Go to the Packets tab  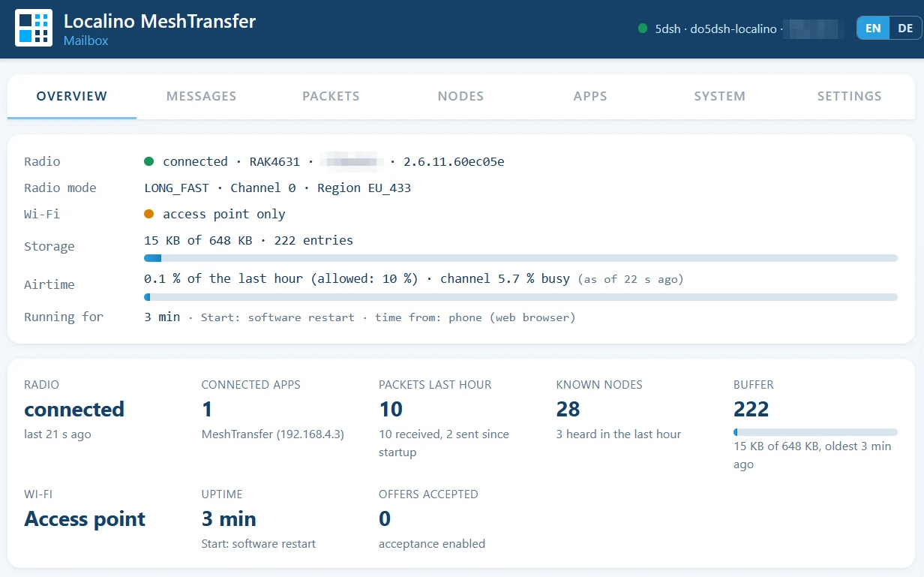(x=331, y=96)
